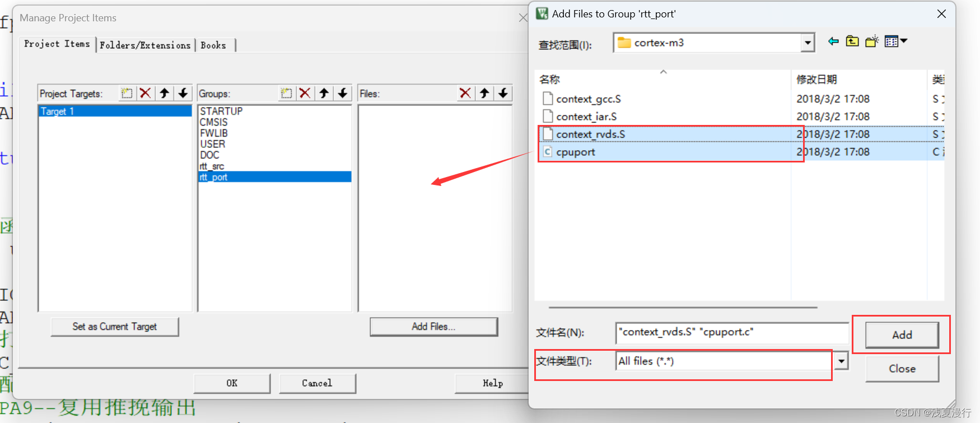The height and width of the screenshot is (423, 980).
Task: Go up one folder level
Action: (x=852, y=41)
